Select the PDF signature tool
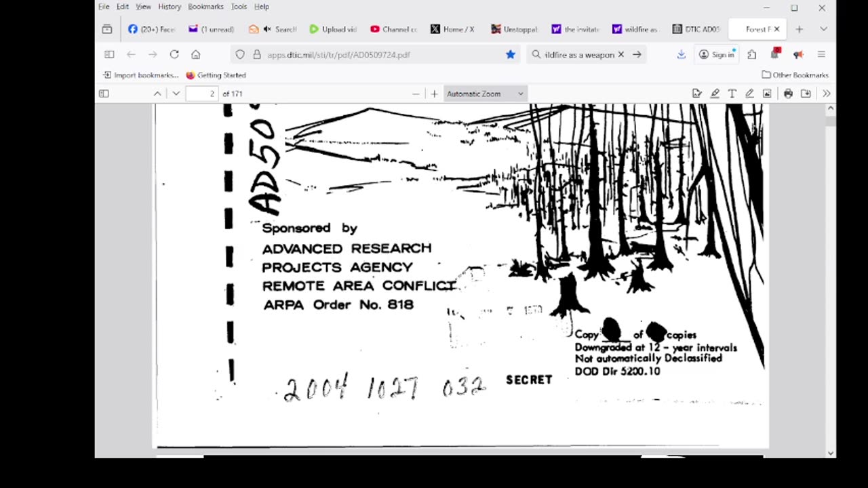The image size is (868, 488). click(697, 94)
